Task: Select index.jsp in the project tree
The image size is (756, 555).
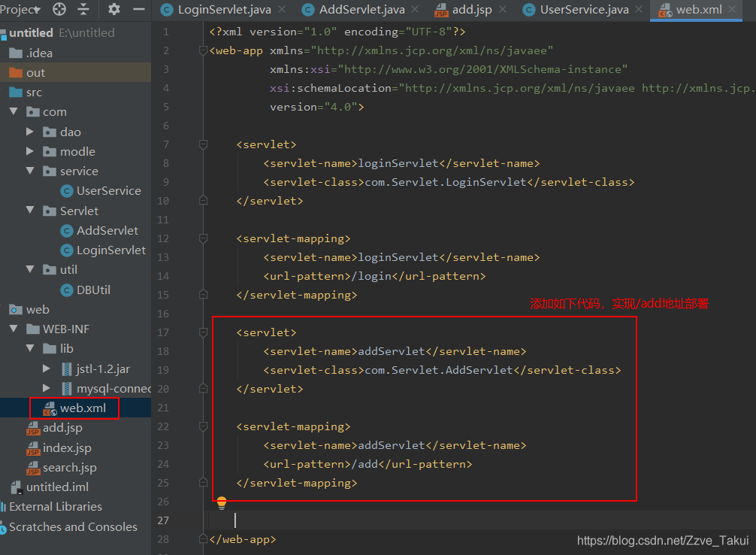Action: point(67,447)
